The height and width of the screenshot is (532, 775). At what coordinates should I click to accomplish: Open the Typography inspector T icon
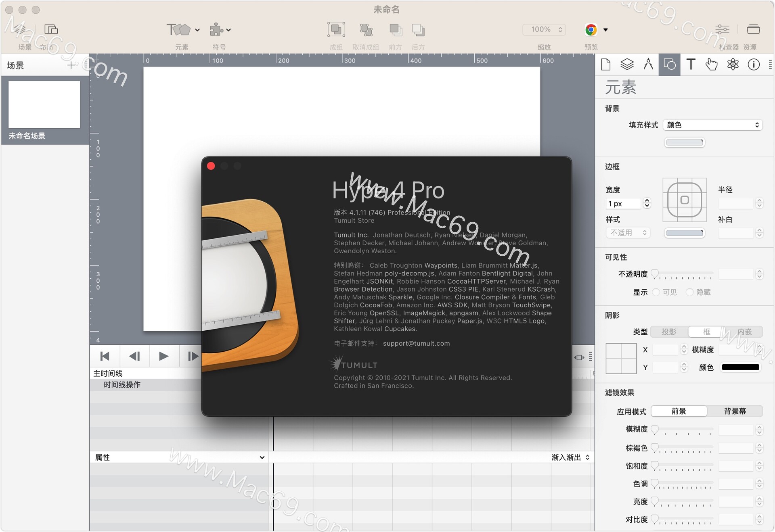tap(691, 65)
